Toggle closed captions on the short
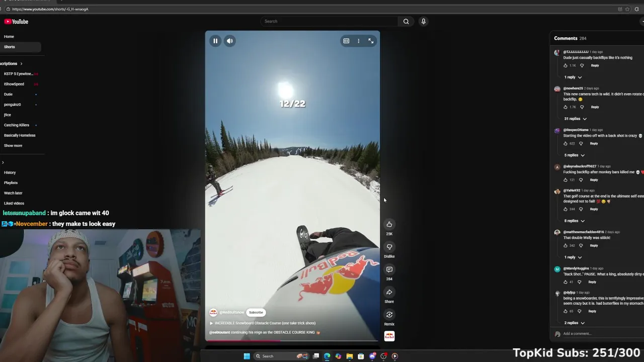The image size is (644, 362). (x=346, y=41)
